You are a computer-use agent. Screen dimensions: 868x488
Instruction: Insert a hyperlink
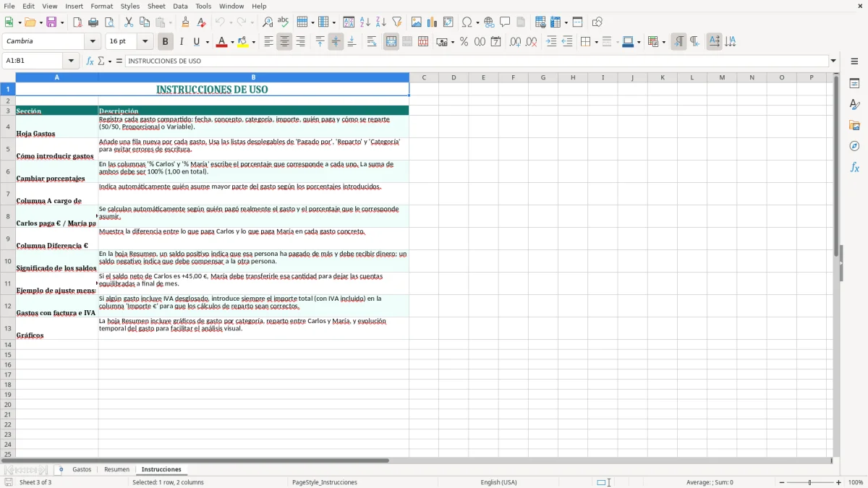[490, 22]
